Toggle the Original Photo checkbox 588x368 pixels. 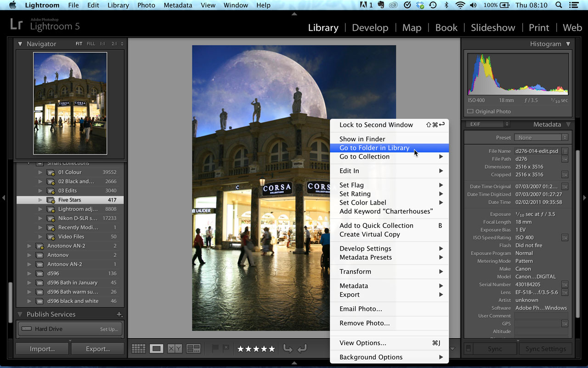point(470,111)
